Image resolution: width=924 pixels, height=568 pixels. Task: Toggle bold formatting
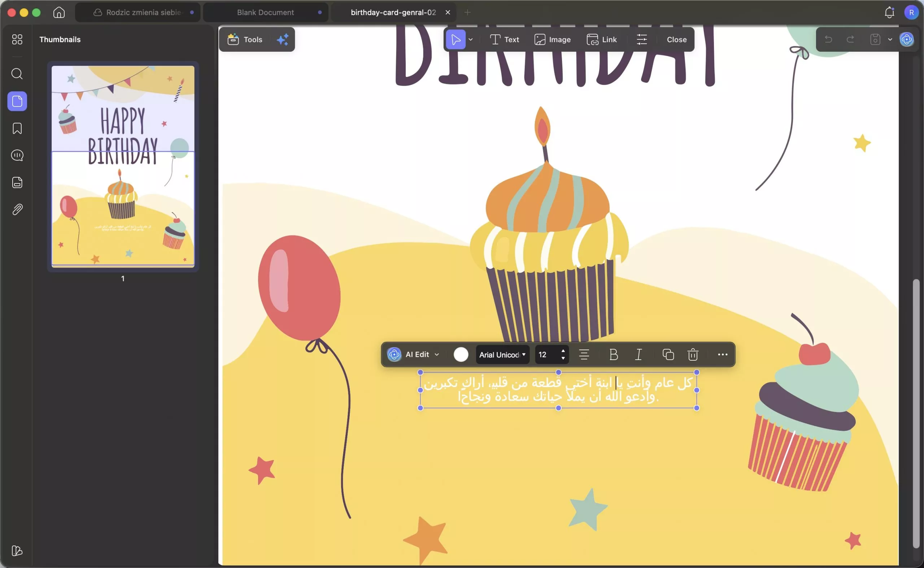[x=613, y=354]
